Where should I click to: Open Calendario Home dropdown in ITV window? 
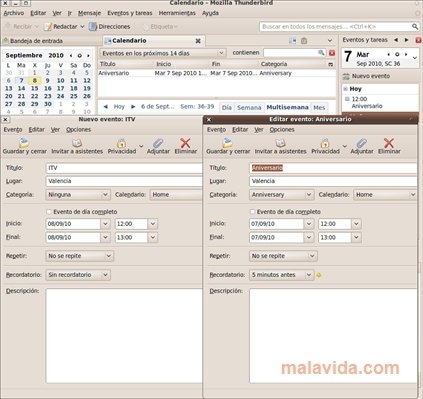point(176,195)
